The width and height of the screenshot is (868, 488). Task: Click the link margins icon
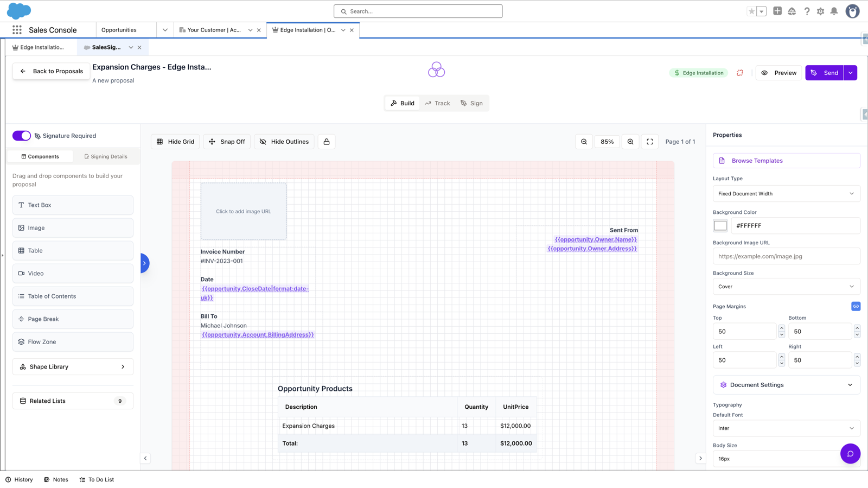pyautogui.click(x=856, y=306)
